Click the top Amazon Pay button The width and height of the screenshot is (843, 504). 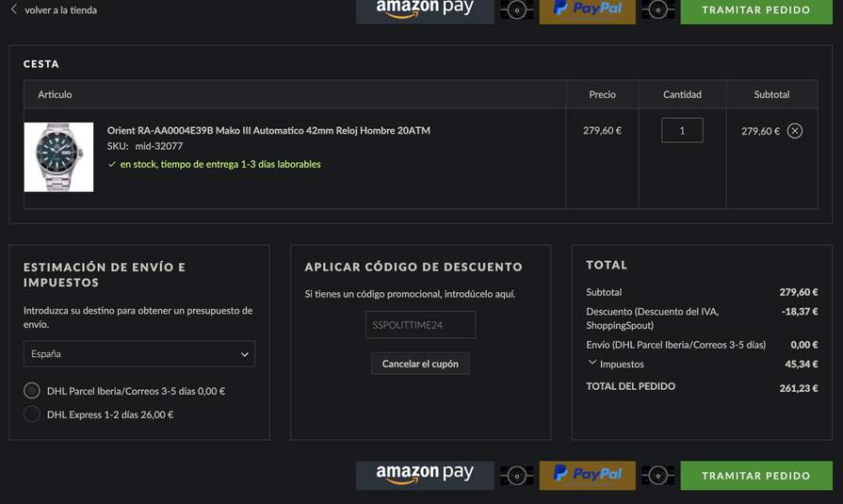click(x=425, y=10)
